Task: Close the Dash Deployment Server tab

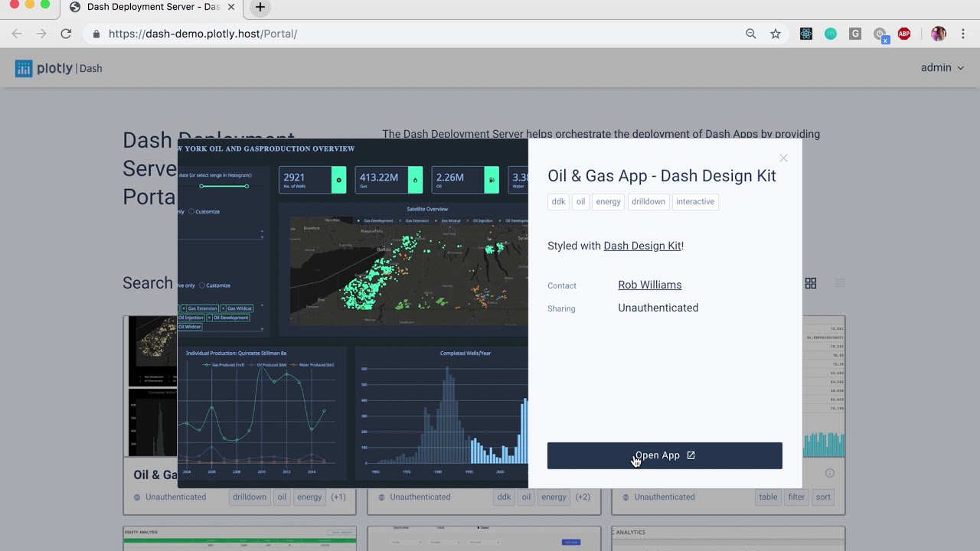Action: pyautogui.click(x=232, y=7)
